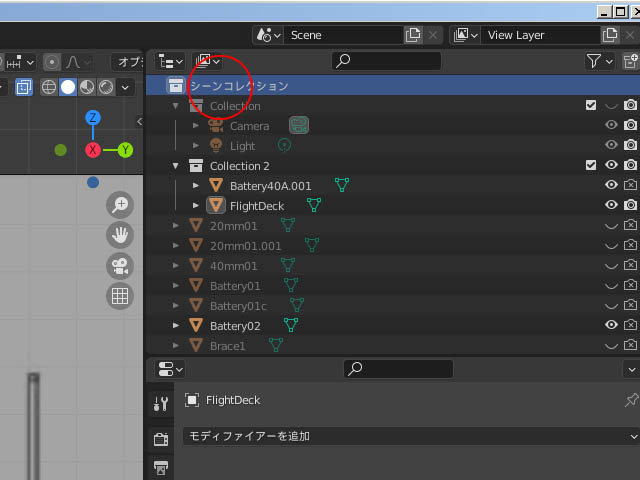Open the outliner editor type menu
Screen dimensions: 640x480
pyautogui.click(x=170, y=62)
